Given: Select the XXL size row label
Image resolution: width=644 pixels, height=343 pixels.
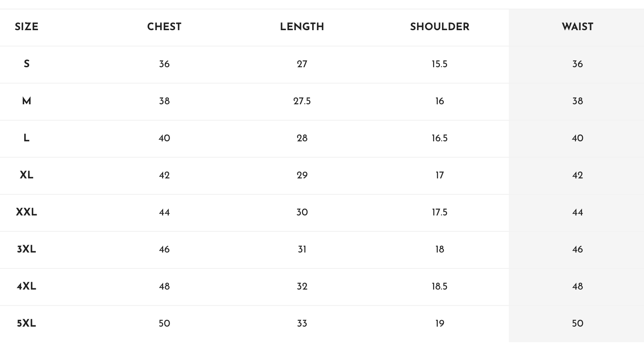Looking at the screenshot, I should pyautogui.click(x=26, y=212).
